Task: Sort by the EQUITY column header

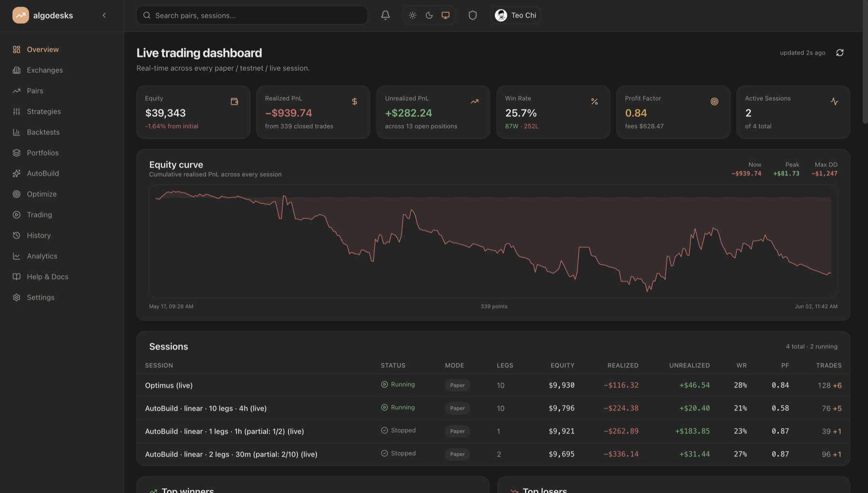Action: [562, 366]
